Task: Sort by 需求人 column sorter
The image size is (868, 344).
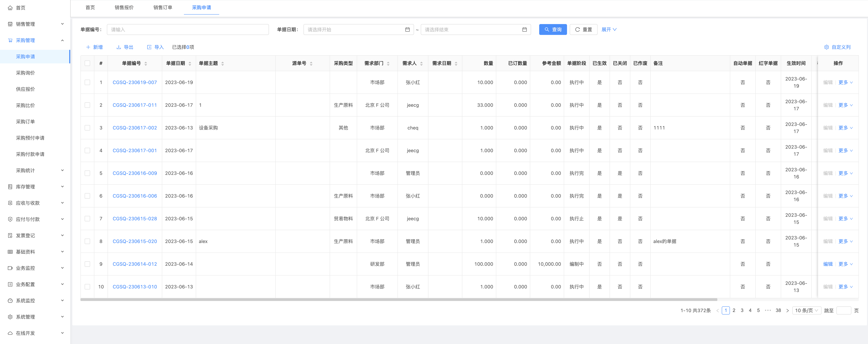Action: 421,63
